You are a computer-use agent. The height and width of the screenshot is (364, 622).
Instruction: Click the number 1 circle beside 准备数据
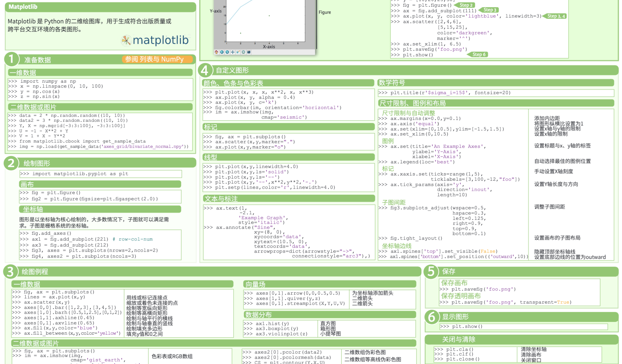pyautogui.click(x=12, y=59)
